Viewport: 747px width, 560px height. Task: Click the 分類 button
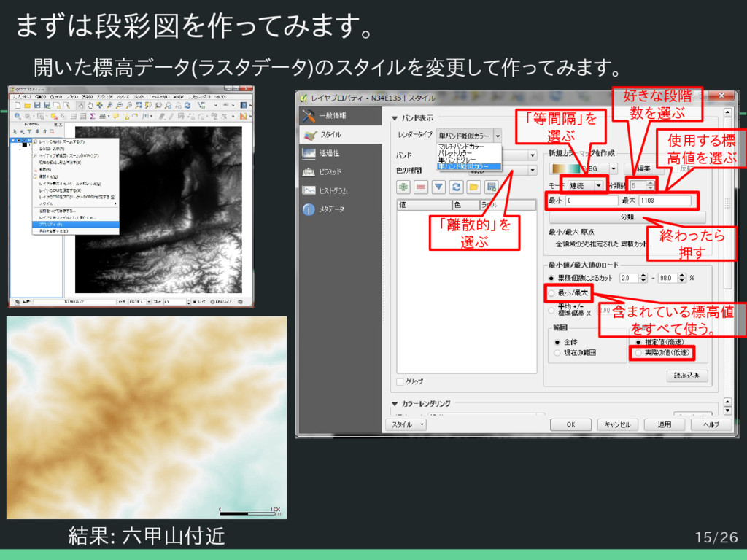(x=627, y=217)
